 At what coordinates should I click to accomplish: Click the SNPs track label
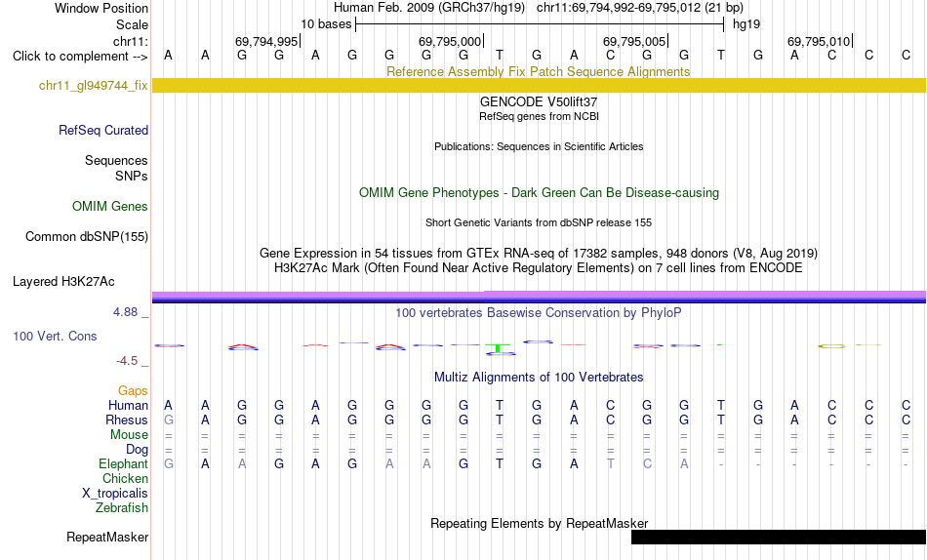pos(132,176)
